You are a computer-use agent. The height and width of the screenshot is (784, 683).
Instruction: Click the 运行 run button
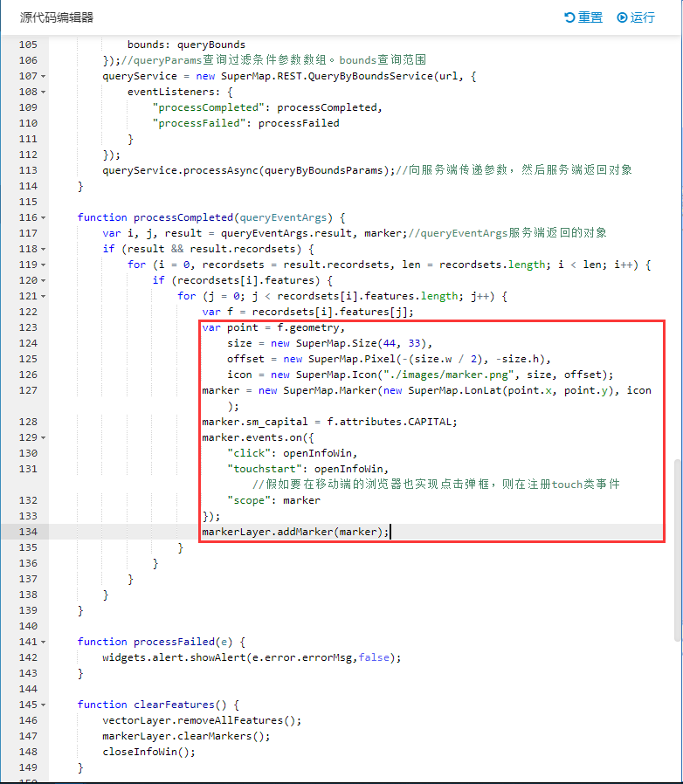[636, 17]
